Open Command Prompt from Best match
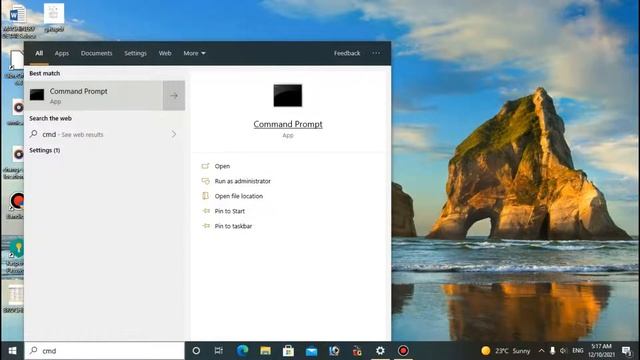The width and height of the screenshot is (640, 360). 93,96
